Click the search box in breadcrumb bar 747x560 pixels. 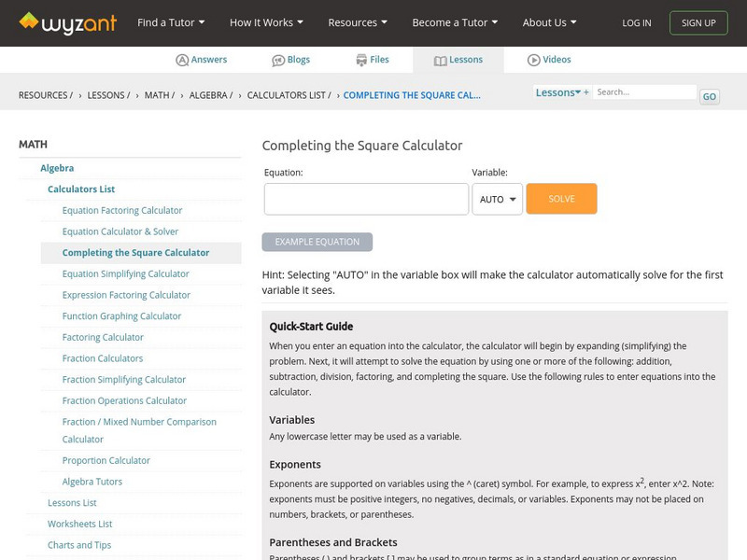[644, 92]
